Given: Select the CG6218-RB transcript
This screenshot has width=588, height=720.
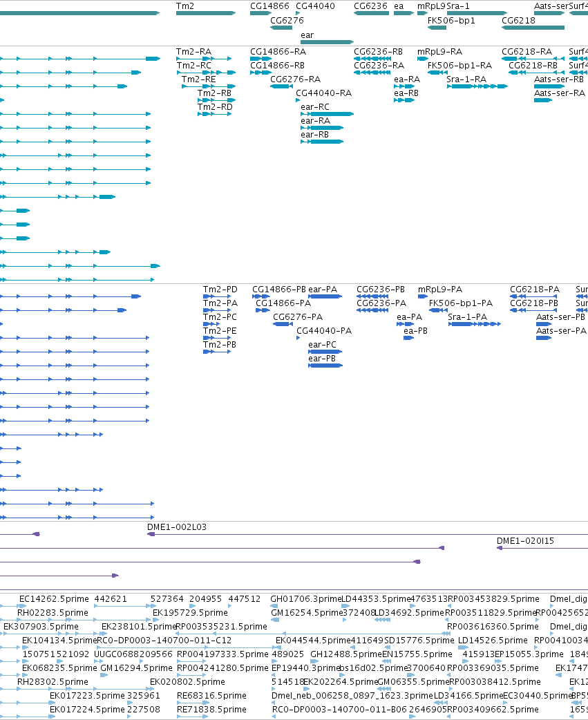Looking at the screenshot, I should point(536,73).
